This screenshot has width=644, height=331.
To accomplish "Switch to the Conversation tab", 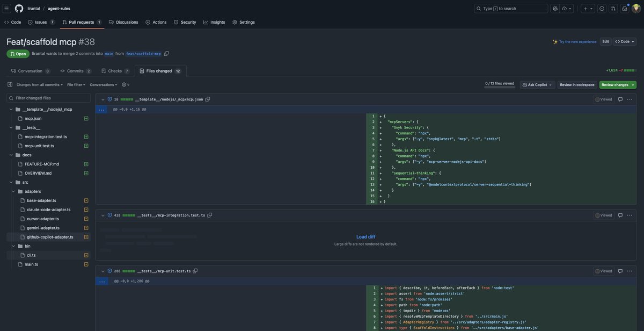I will point(30,71).
